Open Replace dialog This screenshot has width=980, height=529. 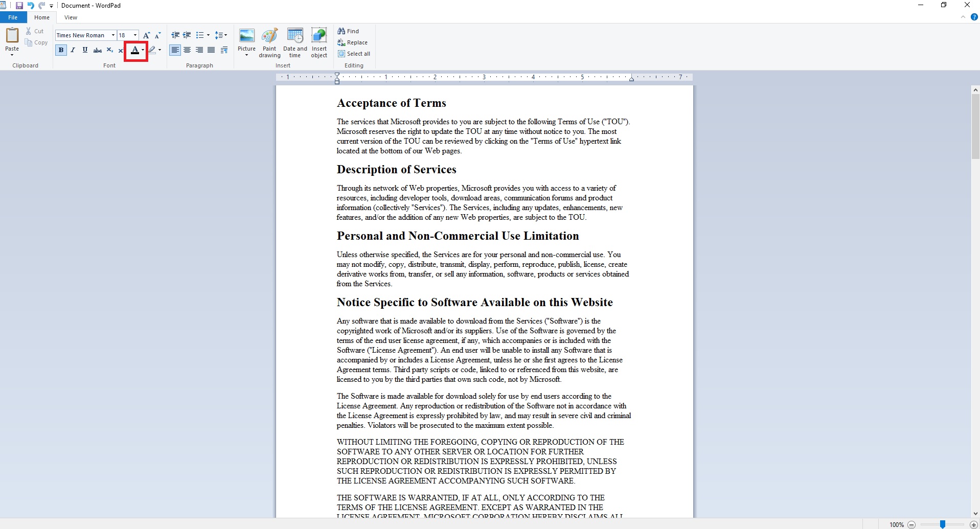click(353, 42)
